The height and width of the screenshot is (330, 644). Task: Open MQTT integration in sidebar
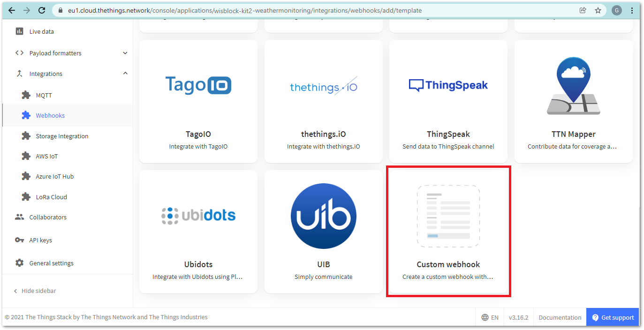click(x=44, y=95)
